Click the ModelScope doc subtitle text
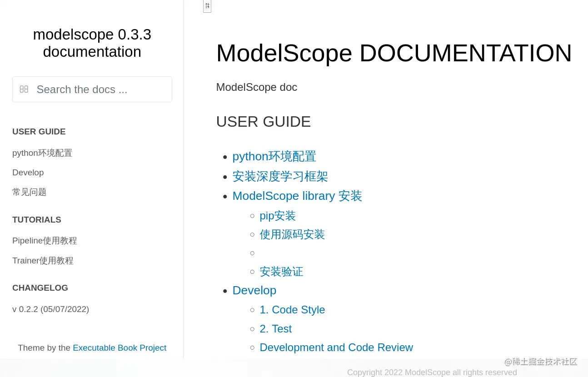The height and width of the screenshot is (377, 588). click(x=257, y=87)
